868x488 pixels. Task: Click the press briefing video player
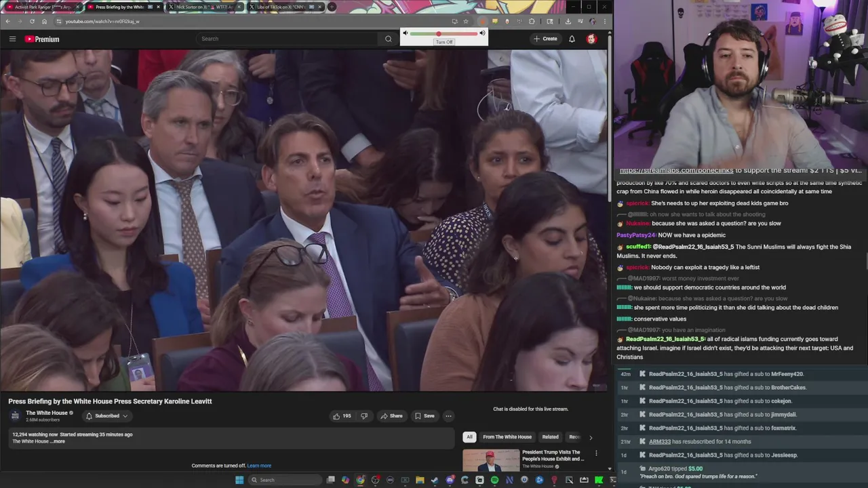[304, 220]
